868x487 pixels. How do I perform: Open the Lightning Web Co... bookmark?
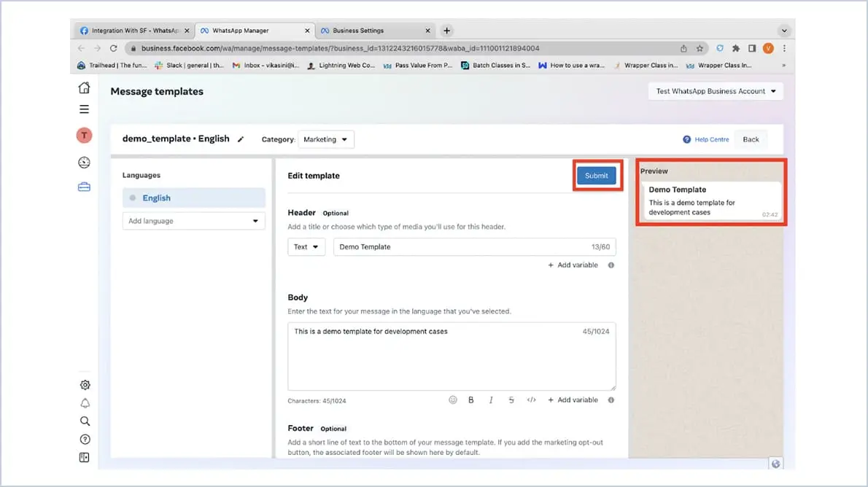tap(341, 66)
